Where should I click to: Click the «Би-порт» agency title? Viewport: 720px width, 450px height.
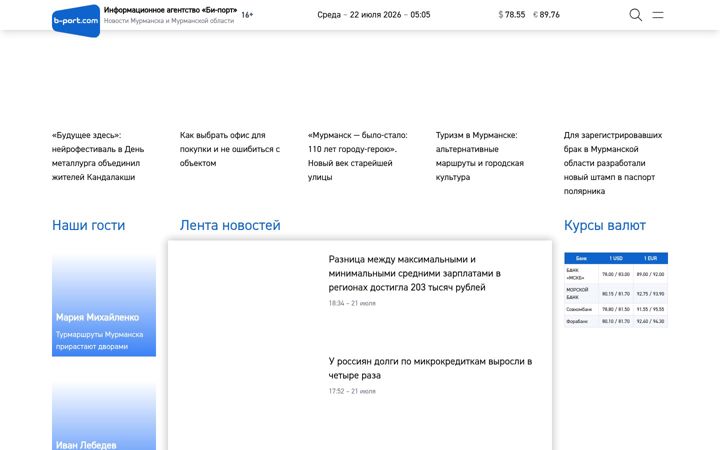(170, 10)
